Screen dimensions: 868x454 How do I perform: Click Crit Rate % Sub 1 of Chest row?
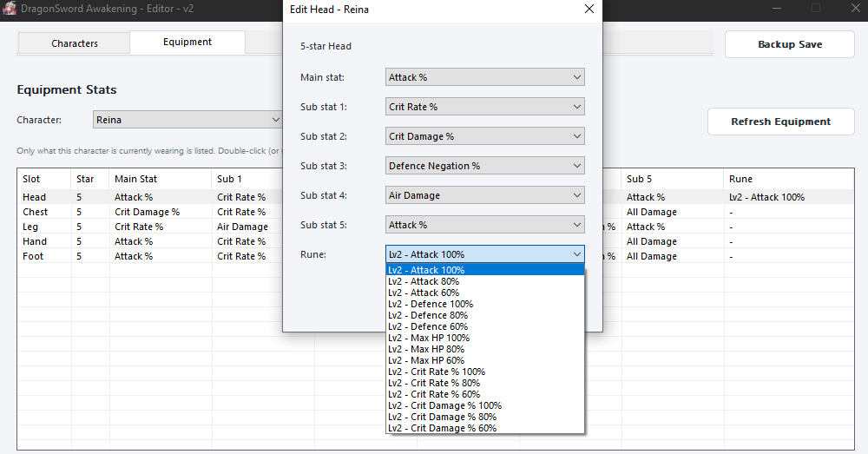(x=240, y=212)
